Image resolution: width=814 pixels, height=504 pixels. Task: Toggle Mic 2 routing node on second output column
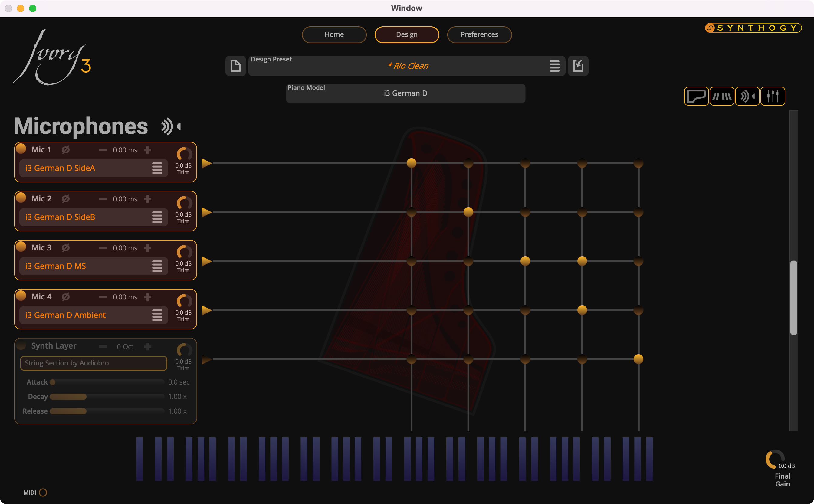tap(468, 212)
